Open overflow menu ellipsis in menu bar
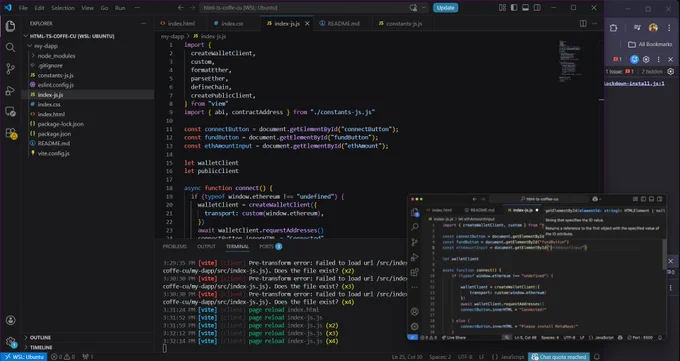680x361 pixels. point(137,8)
